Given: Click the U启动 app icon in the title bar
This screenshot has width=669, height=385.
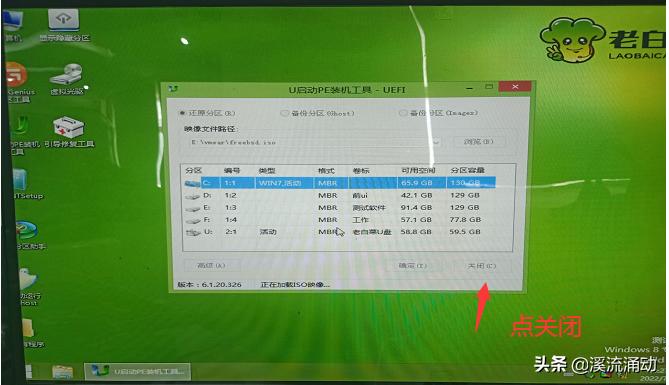Looking at the screenshot, I should pos(173,89).
